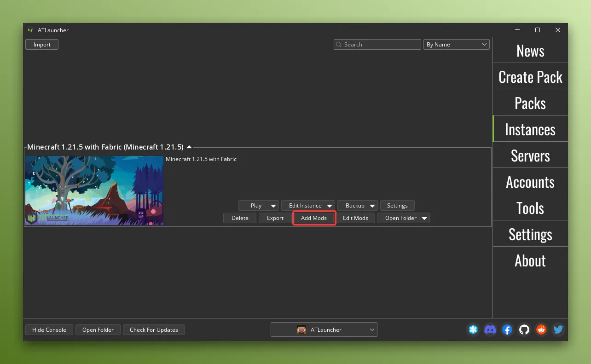Click the blue snowflake social icon
This screenshot has width=591, height=364.
pos(473,329)
